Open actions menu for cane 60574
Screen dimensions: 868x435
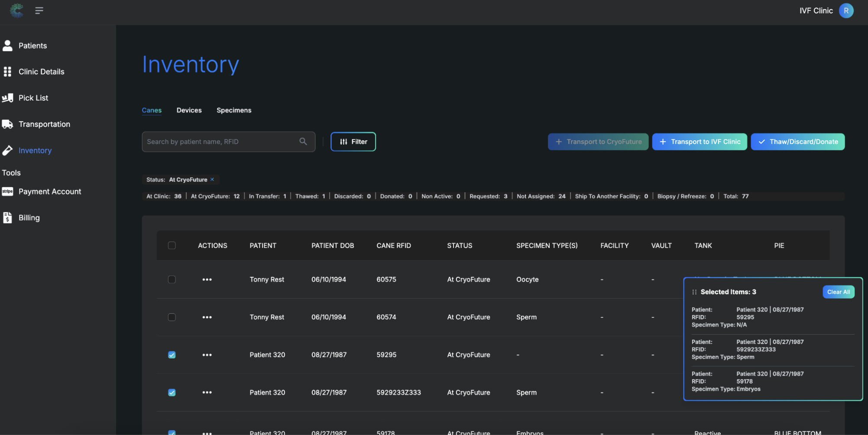point(207,317)
